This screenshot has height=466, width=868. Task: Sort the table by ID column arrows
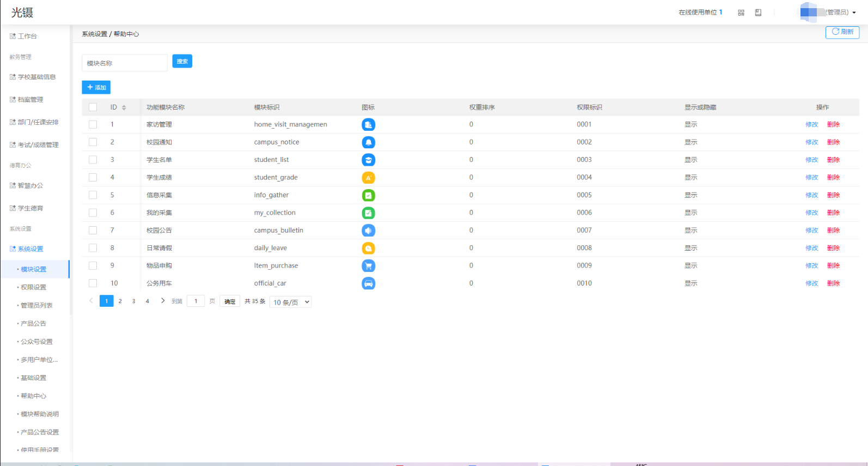tap(124, 107)
